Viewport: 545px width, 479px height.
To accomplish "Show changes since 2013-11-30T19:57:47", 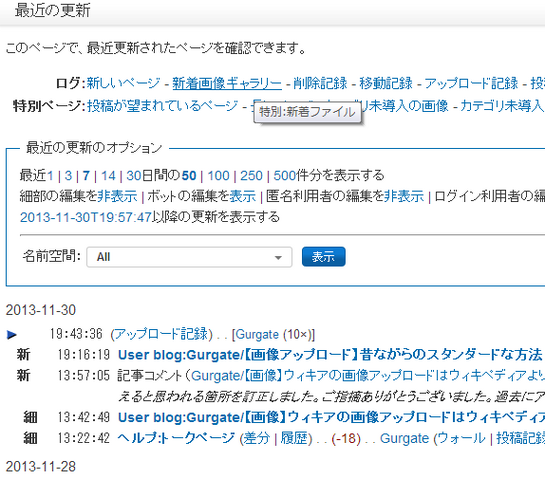I will click(86, 217).
